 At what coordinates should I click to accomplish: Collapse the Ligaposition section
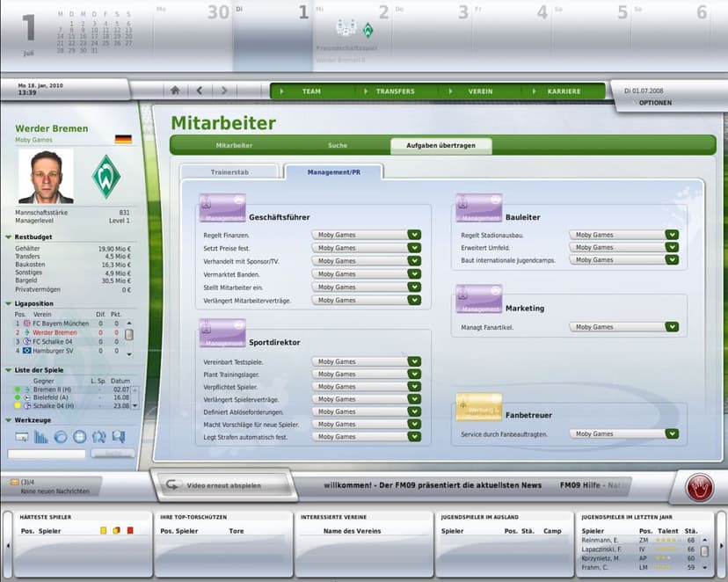(8, 303)
